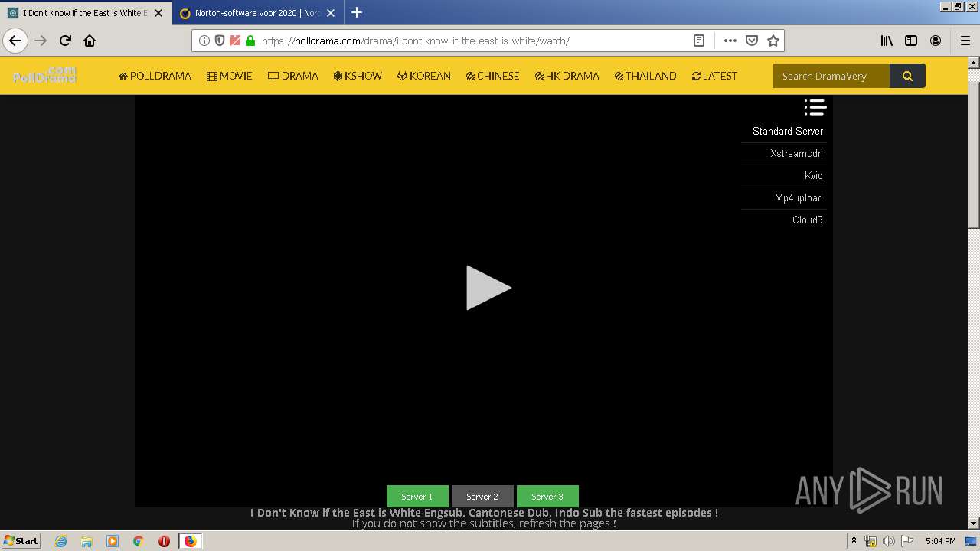The width and height of the screenshot is (980, 551).
Task: Switch to Norton-software voor 2020 tab
Action: 257,13
